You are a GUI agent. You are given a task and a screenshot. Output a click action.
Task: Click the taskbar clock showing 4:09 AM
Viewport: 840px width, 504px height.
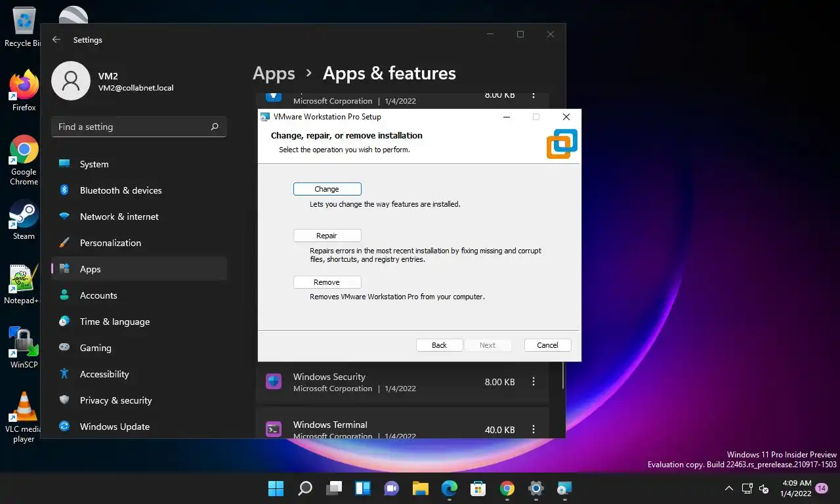(795, 488)
